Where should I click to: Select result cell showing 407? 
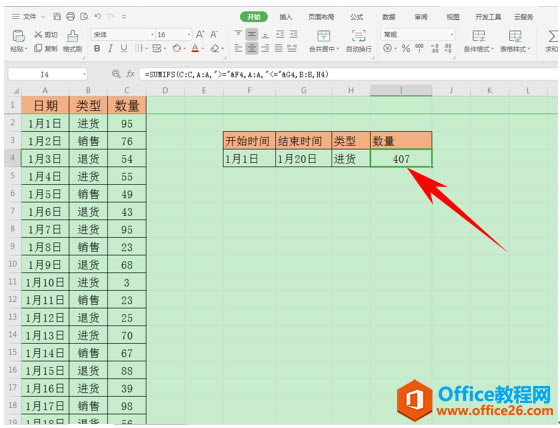tap(401, 159)
